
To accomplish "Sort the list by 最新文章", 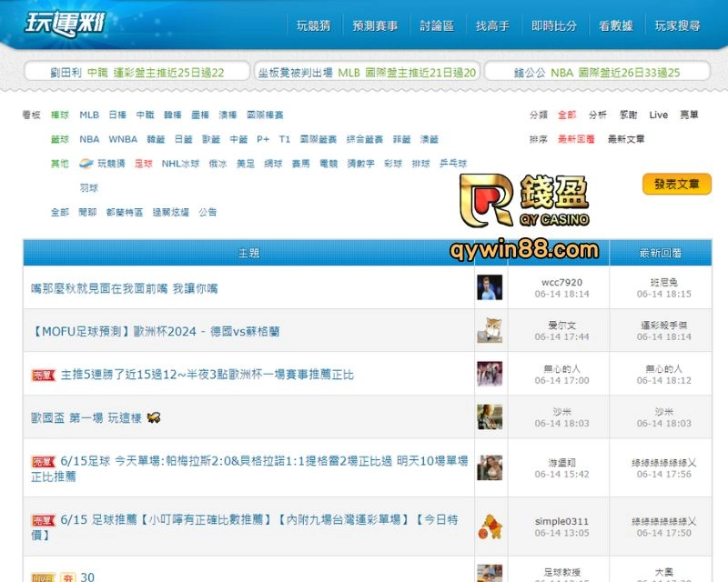I will point(626,139).
